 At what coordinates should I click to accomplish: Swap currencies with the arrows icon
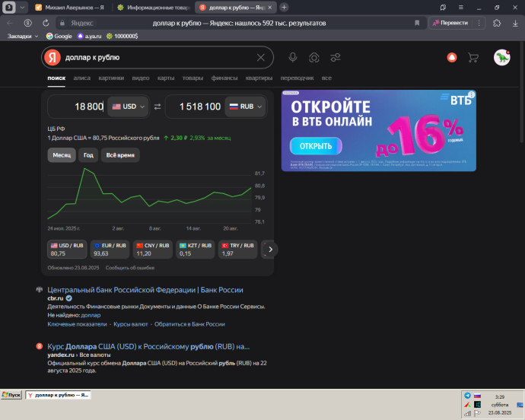click(x=157, y=107)
